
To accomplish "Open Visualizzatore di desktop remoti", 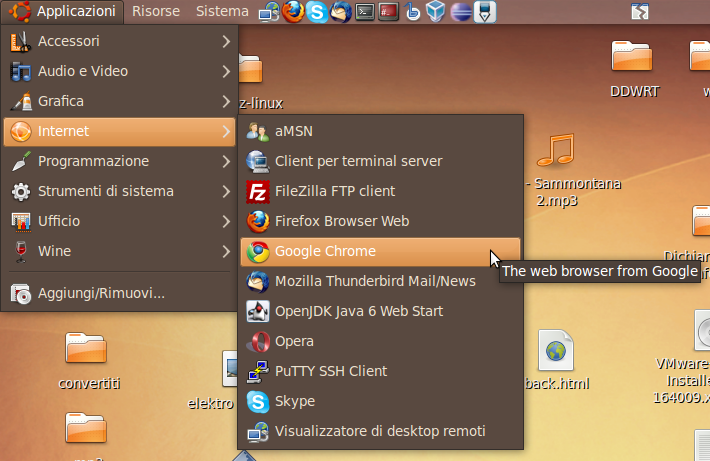I will [380, 431].
